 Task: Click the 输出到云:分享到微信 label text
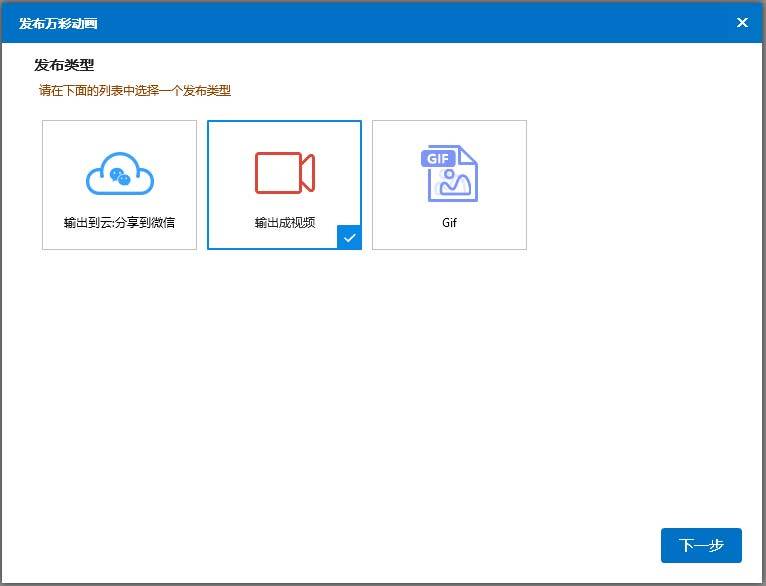[119, 222]
